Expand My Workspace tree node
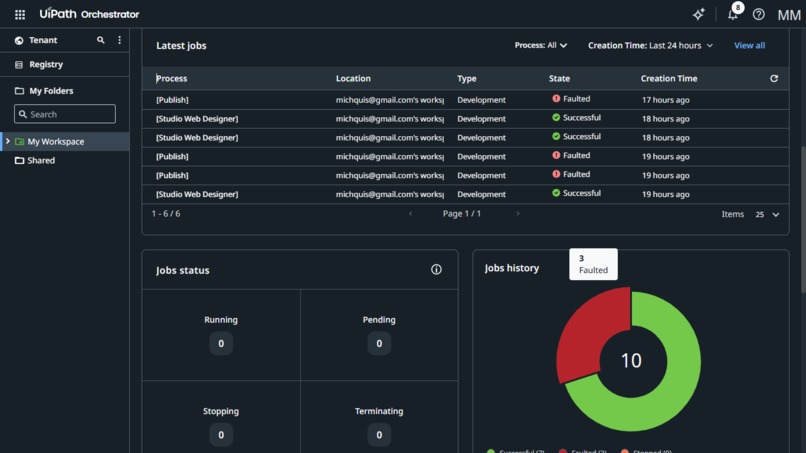This screenshot has height=453, width=806. click(8, 141)
